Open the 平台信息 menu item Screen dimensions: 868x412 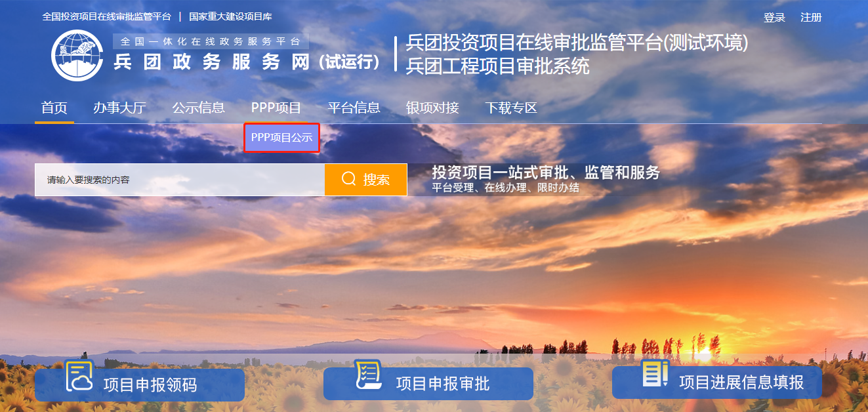point(354,108)
